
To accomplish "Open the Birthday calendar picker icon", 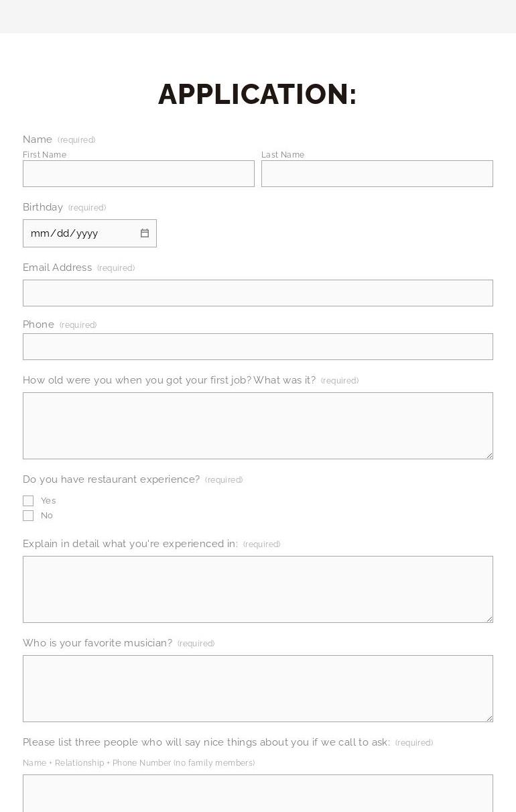I will (x=144, y=233).
